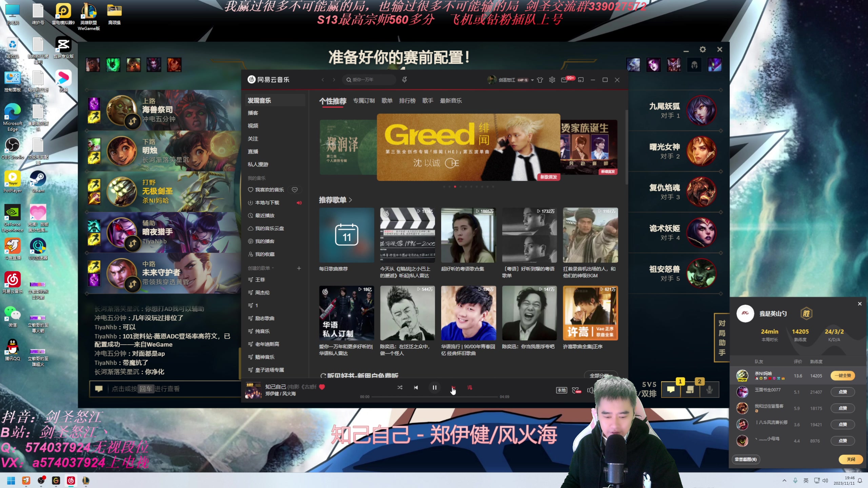
Task: Switch to the 专属订制 tab
Action: [364, 101]
